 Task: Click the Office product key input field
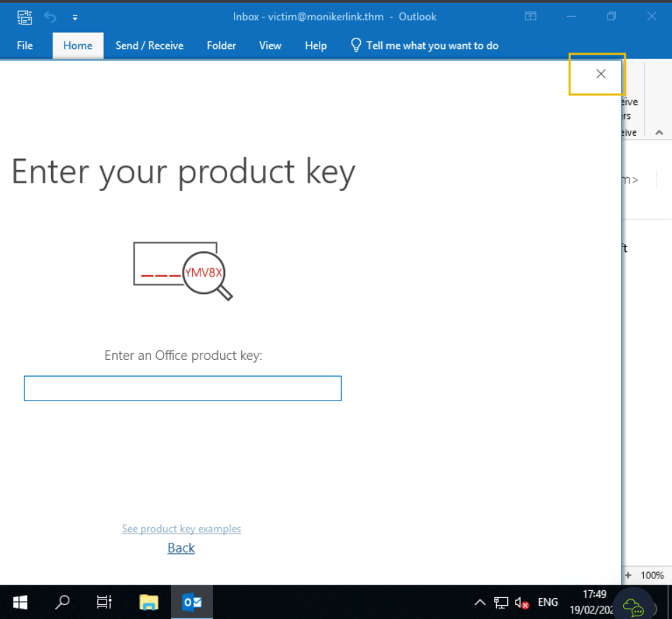point(183,389)
